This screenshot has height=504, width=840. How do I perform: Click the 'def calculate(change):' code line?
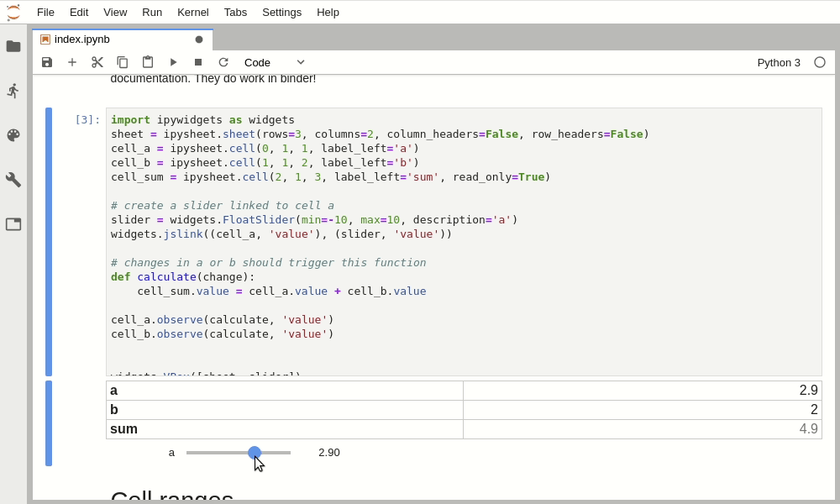182,277
